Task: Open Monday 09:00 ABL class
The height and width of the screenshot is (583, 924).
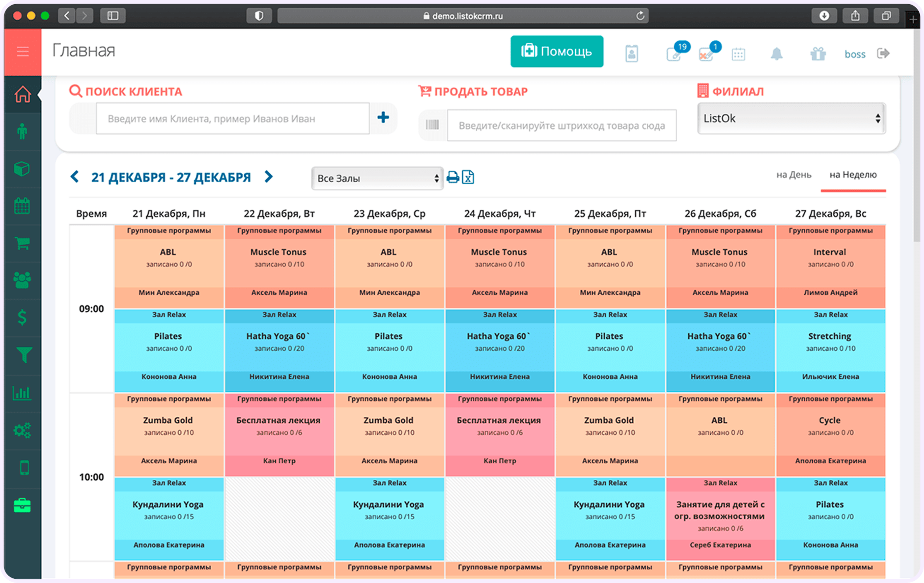Action: [169, 267]
